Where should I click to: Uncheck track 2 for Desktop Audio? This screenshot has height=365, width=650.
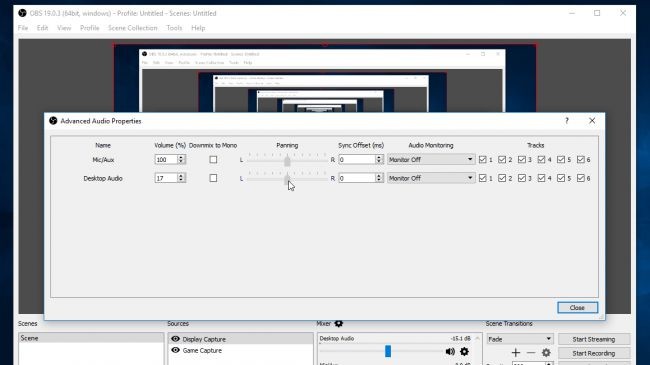point(502,178)
